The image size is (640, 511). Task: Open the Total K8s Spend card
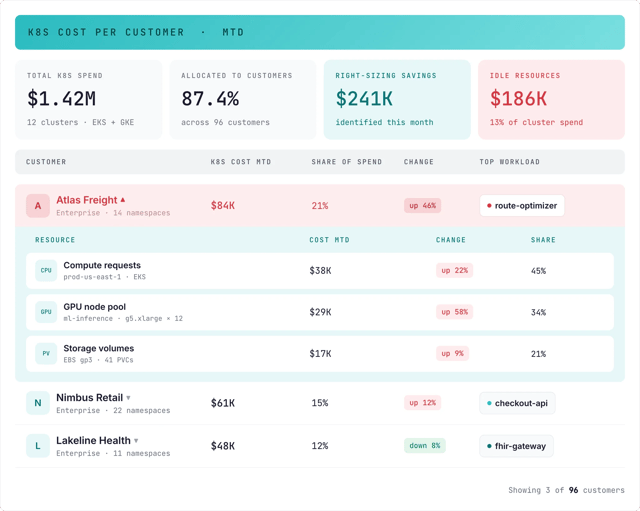(x=89, y=100)
